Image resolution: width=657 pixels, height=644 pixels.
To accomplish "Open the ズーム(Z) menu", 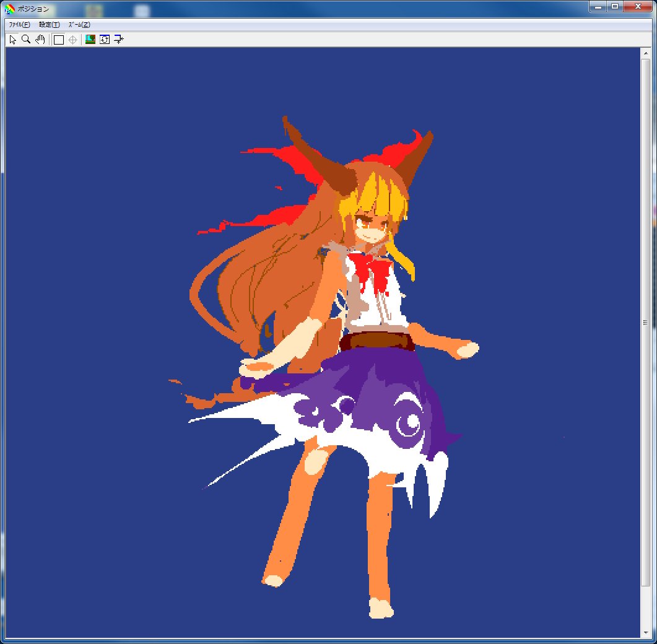I will 79,25.
